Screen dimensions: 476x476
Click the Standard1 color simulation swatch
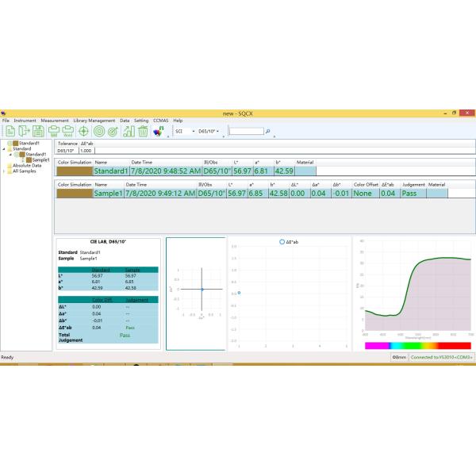[x=75, y=171]
